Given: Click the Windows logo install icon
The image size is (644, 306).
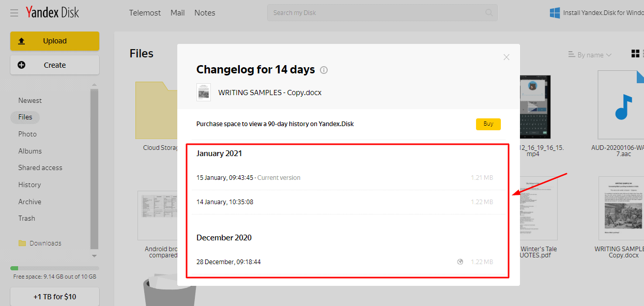Looking at the screenshot, I should pyautogui.click(x=555, y=13).
